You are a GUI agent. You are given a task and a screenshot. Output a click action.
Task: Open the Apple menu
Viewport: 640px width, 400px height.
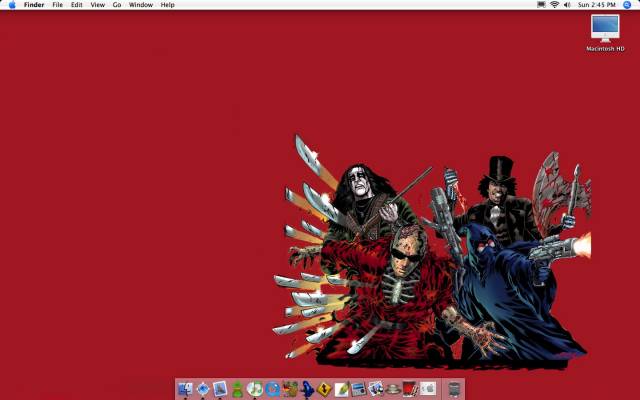tap(12, 5)
